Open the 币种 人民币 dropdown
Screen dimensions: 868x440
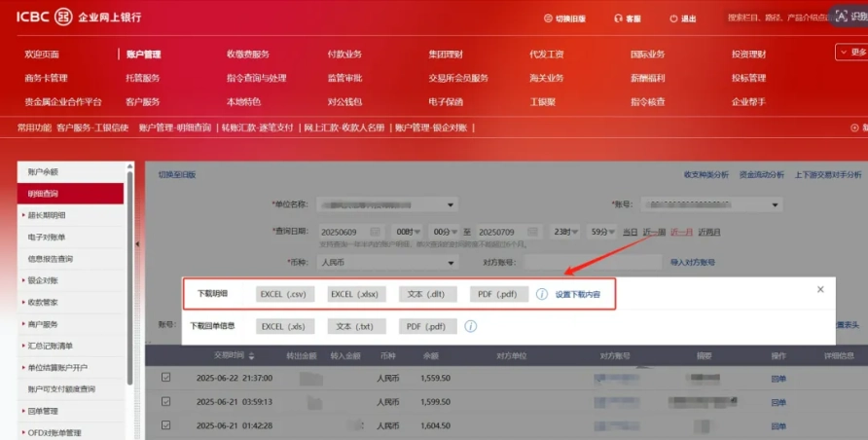click(387, 262)
